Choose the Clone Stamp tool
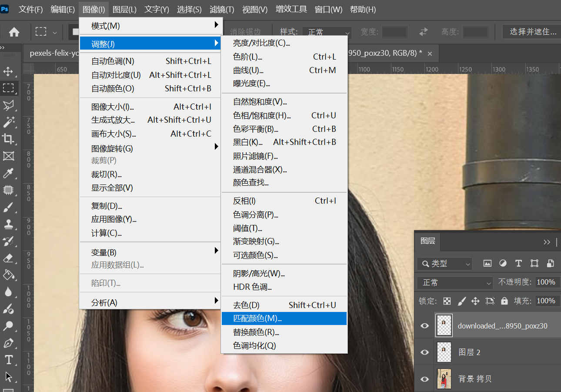The height and width of the screenshot is (392, 561). click(8, 224)
